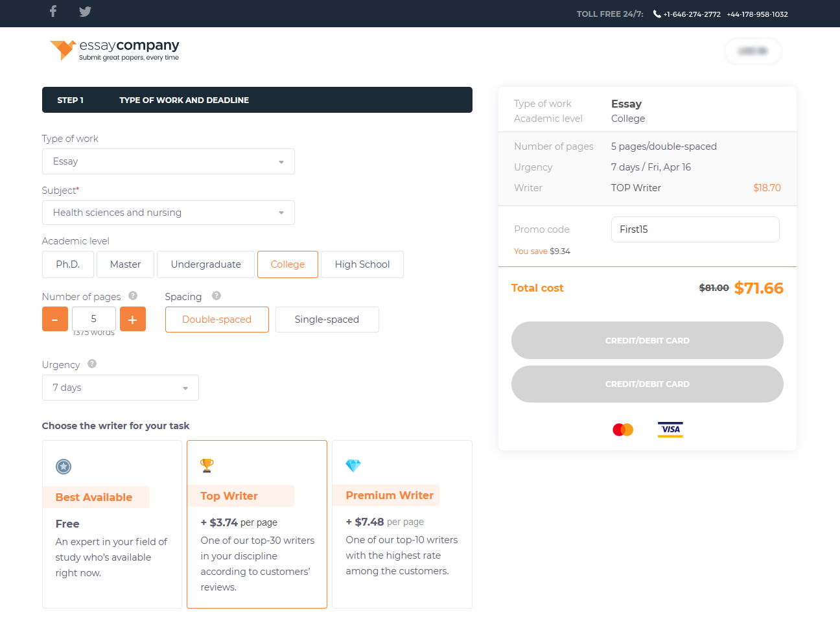Click the $18.70 writer price

[767, 188]
